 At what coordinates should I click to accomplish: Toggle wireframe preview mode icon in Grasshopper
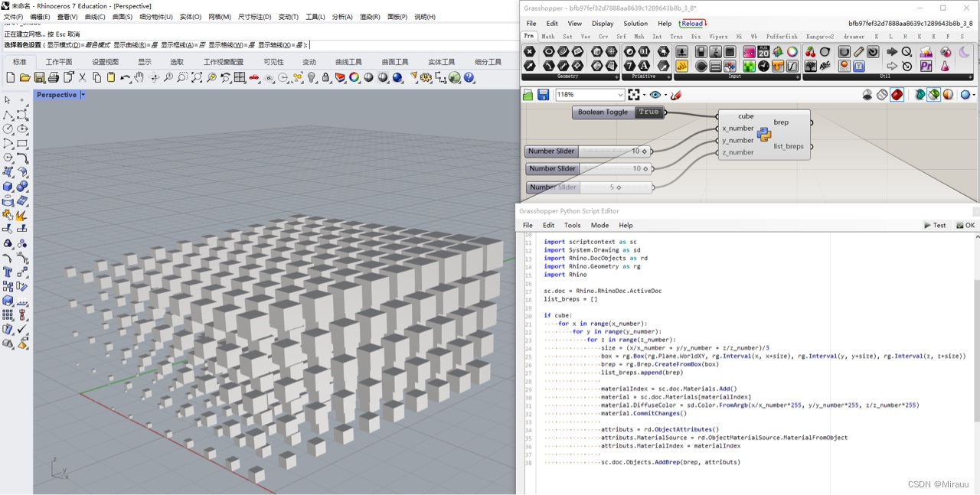882,95
